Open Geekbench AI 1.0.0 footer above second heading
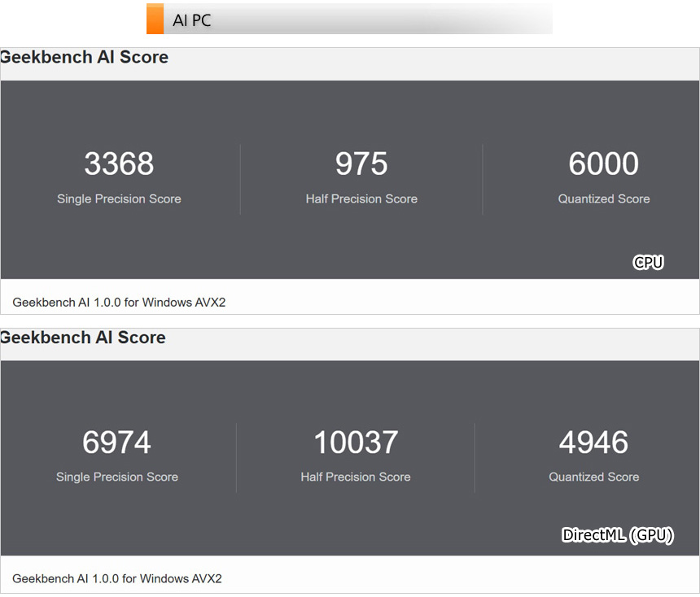The width and height of the screenshot is (700, 597). (119, 303)
